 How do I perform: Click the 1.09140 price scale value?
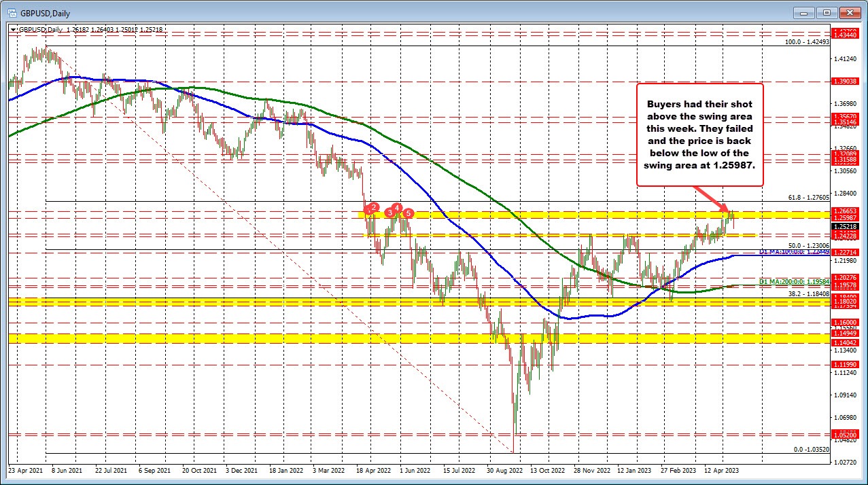844,395
